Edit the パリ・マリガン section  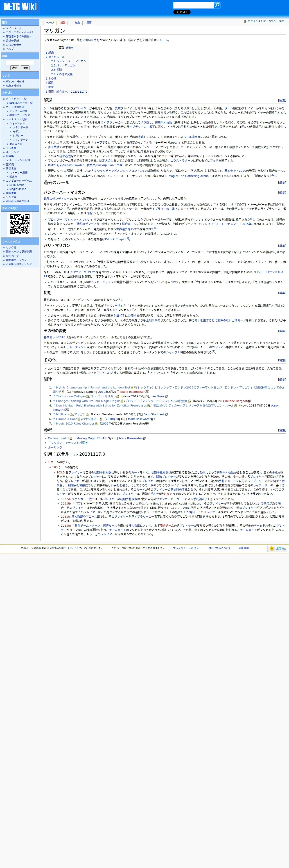pos(282,246)
